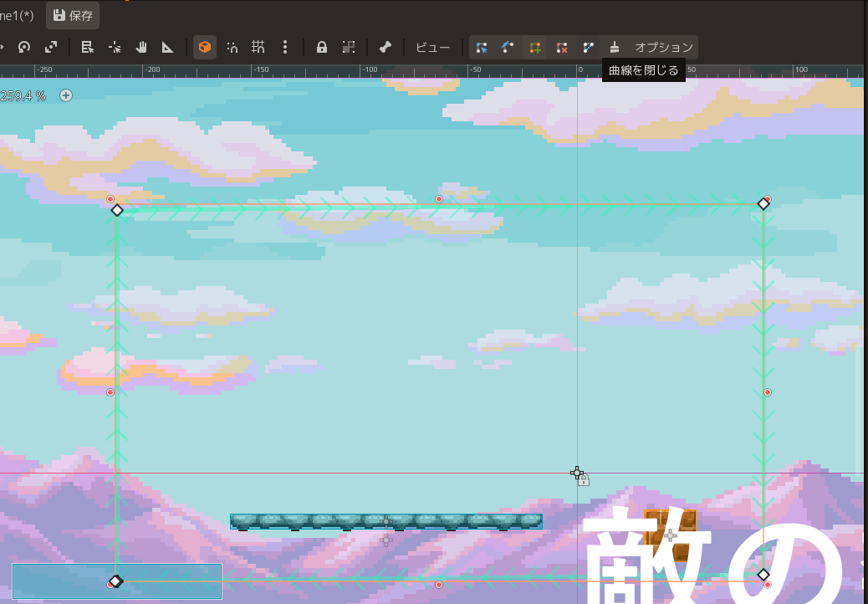
Task: Open snapping options three-dot menu
Action: [x=285, y=47]
